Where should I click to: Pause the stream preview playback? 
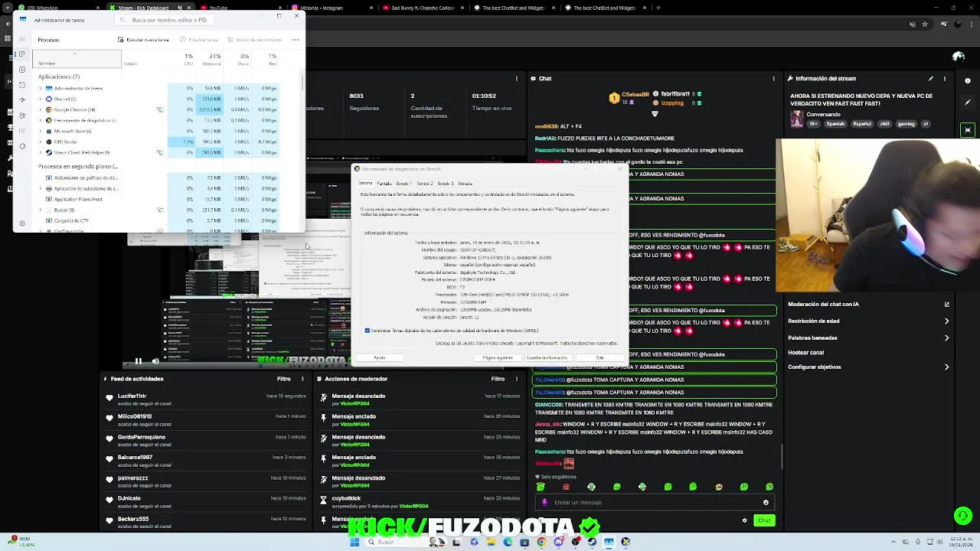pos(138,361)
